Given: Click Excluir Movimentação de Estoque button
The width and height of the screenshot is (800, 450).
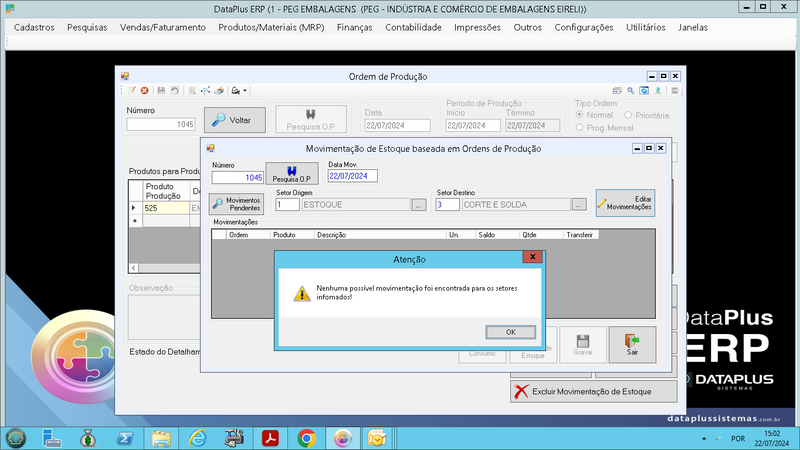Looking at the screenshot, I should point(594,391).
